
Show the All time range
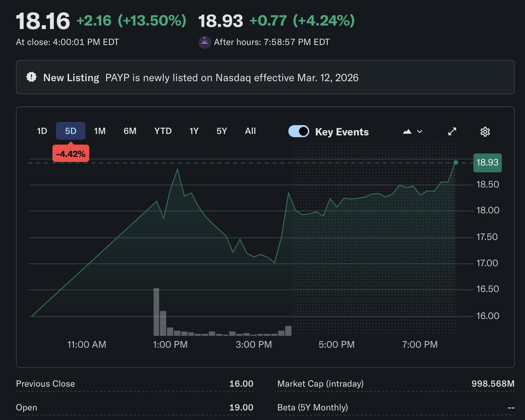[x=250, y=131]
